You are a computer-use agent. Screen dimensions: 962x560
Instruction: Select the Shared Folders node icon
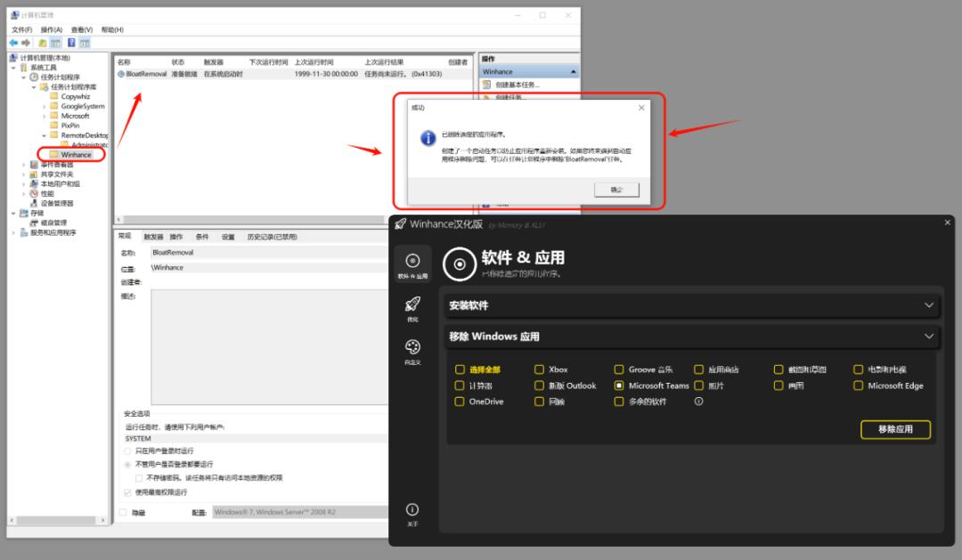pos(34,174)
